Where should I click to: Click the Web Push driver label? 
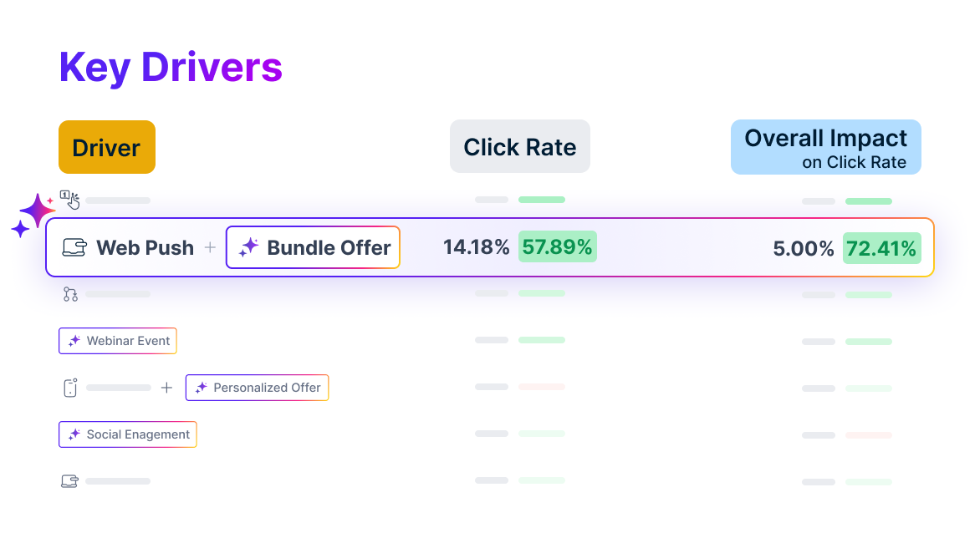coord(145,248)
